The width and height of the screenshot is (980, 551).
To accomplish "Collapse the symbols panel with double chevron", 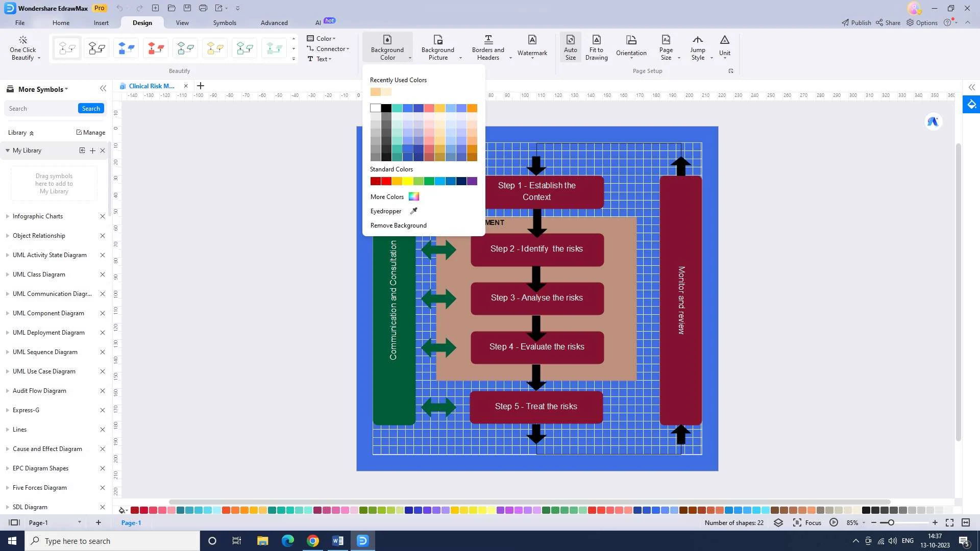I will point(103,89).
